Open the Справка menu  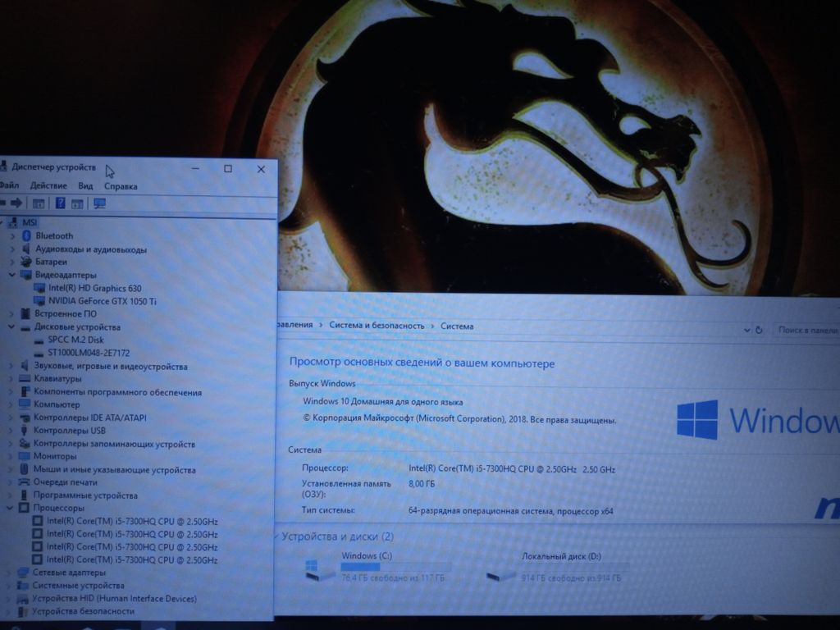pyautogui.click(x=121, y=186)
